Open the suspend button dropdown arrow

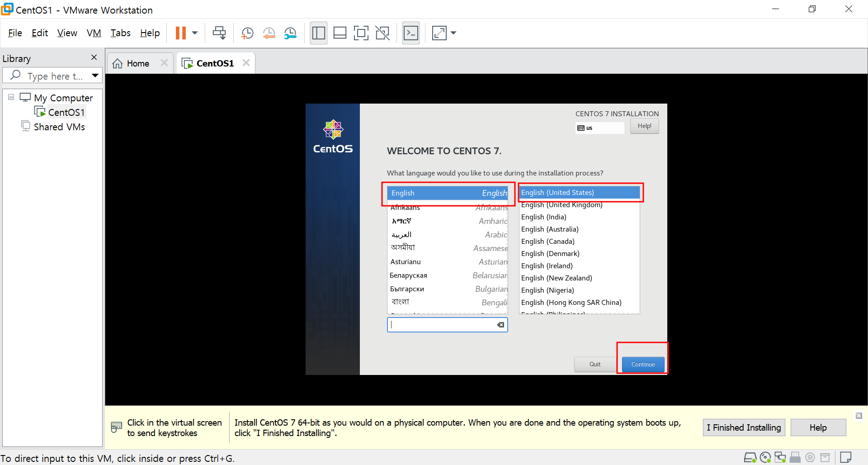[x=194, y=33]
